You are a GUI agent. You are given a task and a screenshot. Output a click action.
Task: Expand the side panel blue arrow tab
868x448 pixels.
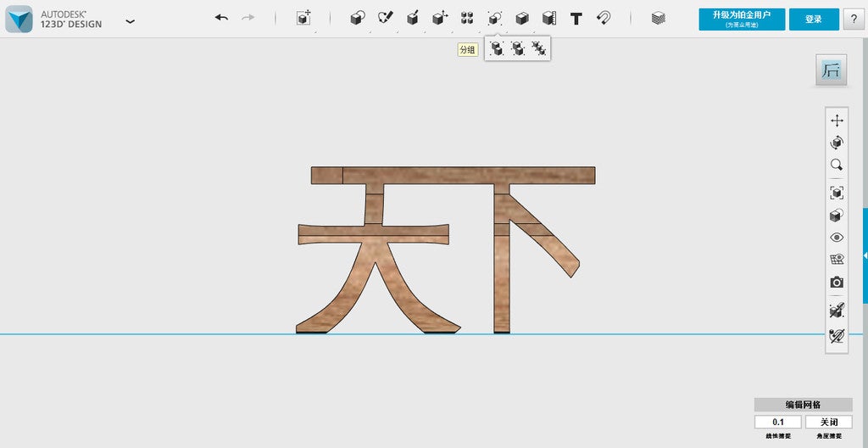[x=865, y=255]
